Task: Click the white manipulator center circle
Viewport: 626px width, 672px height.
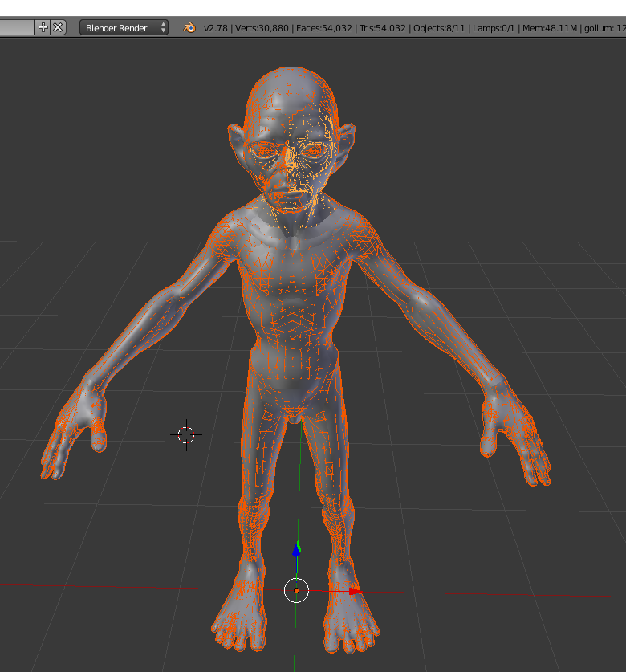Action: [x=296, y=591]
